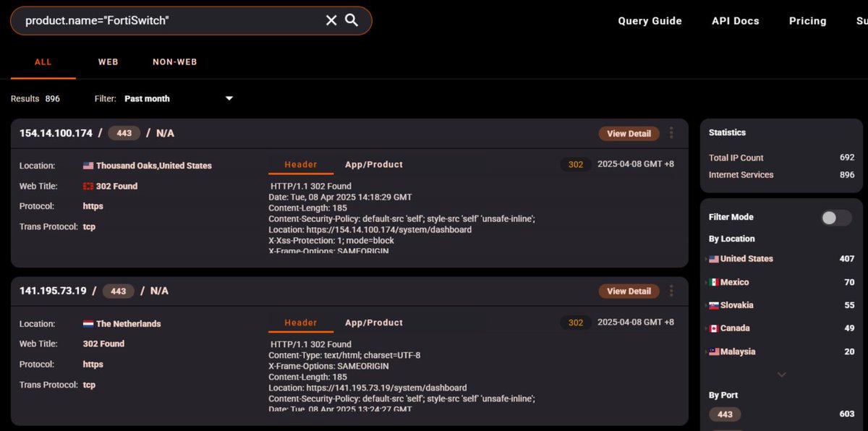Click Total IP Count value 692

(847, 158)
